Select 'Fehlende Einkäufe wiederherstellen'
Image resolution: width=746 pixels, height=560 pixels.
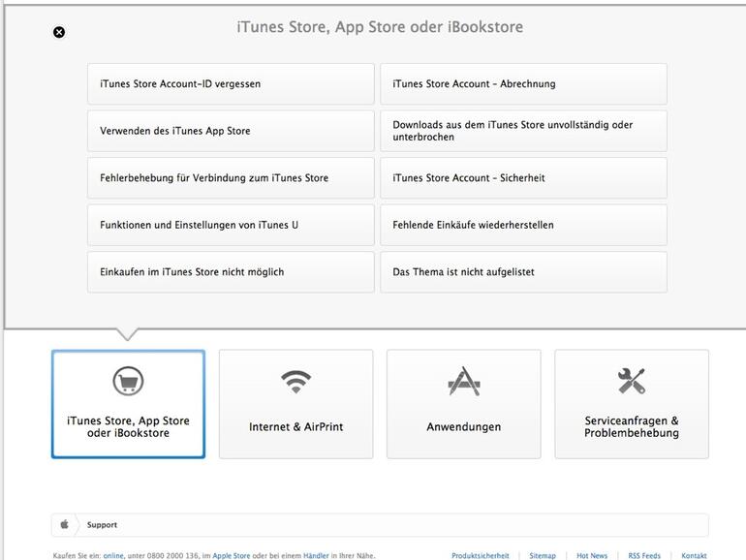click(523, 225)
